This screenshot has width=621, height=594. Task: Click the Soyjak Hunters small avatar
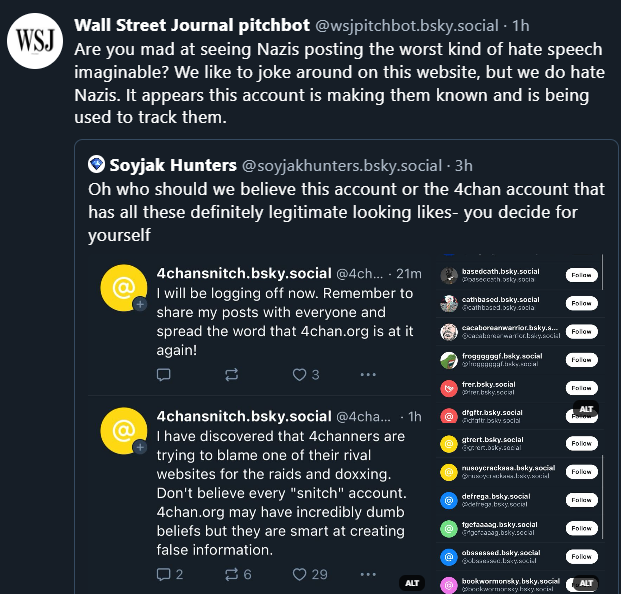97,165
